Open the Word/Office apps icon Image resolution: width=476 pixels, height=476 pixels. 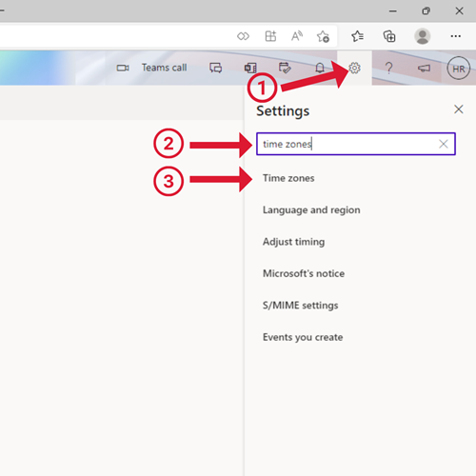point(250,68)
